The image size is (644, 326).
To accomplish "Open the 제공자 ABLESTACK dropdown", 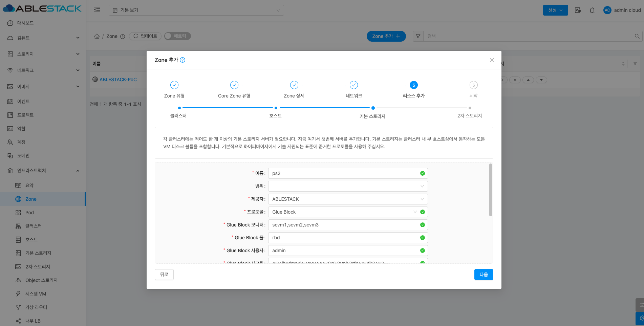I will (348, 199).
